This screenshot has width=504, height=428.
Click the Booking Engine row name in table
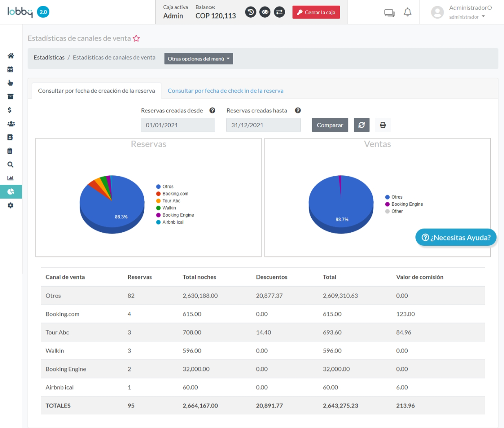click(x=66, y=369)
